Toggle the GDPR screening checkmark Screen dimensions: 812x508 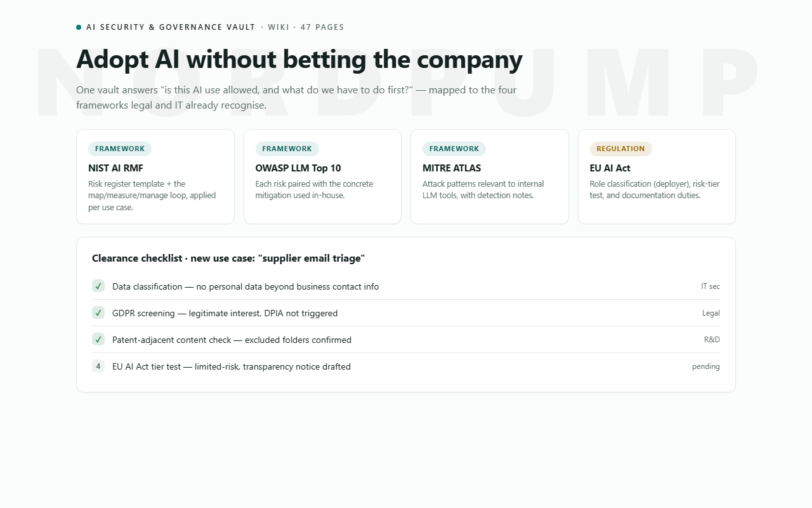pos(98,313)
